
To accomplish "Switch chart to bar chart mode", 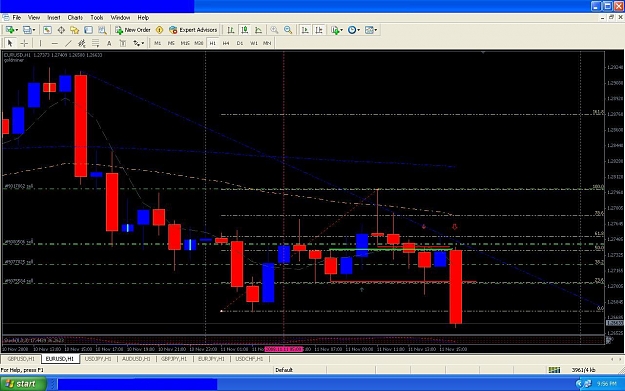I will pyautogui.click(x=231, y=30).
